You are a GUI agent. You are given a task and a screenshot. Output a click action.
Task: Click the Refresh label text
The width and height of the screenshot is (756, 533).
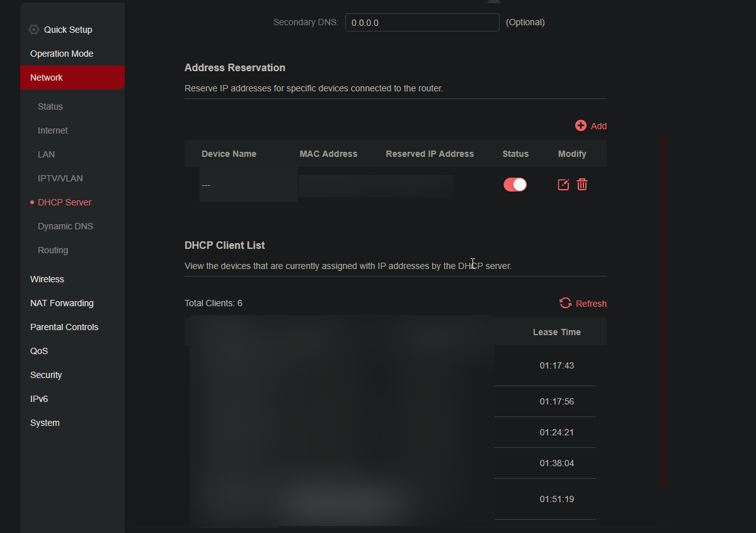point(591,304)
